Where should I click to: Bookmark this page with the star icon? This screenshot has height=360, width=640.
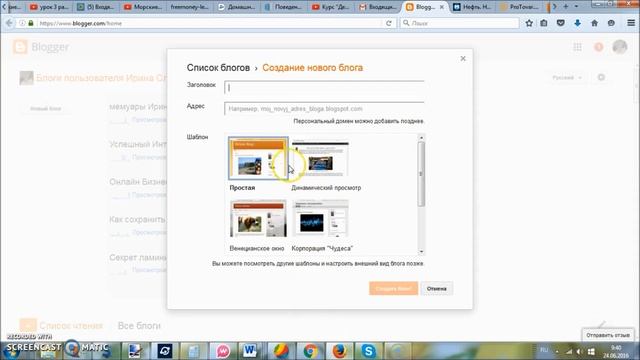pyautogui.click(x=529, y=23)
